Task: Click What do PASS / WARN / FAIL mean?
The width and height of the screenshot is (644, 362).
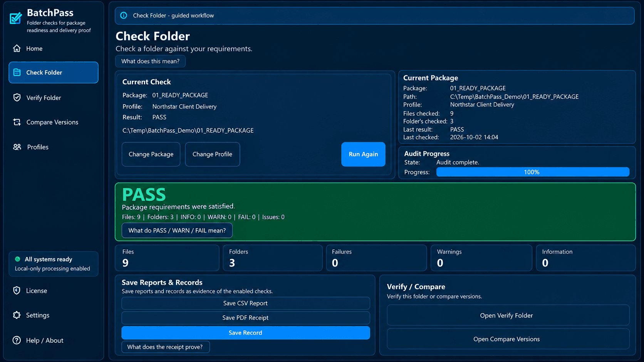Action: pyautogui.click(x=177, y=230)
